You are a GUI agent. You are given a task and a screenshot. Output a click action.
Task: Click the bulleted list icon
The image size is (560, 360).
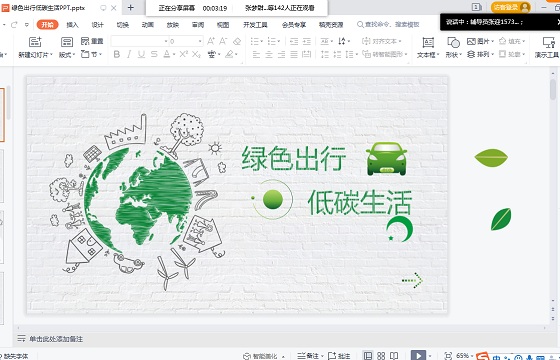click(x=255, y=41)
